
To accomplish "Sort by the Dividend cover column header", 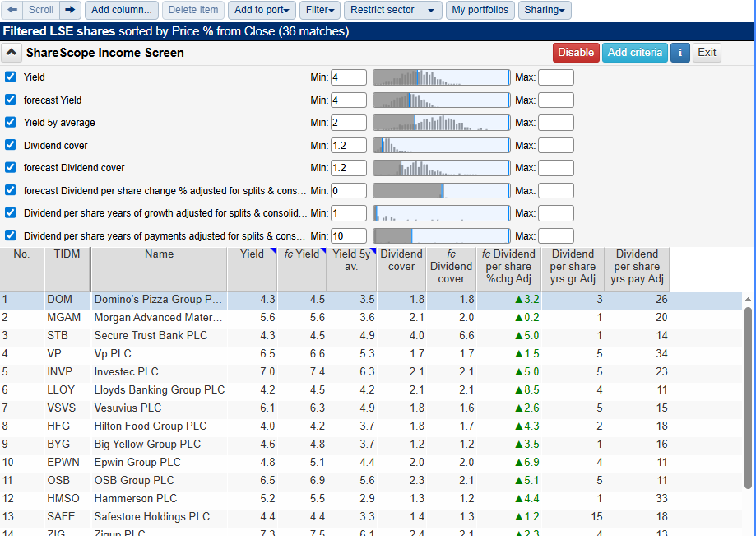I will pos(401,269).
